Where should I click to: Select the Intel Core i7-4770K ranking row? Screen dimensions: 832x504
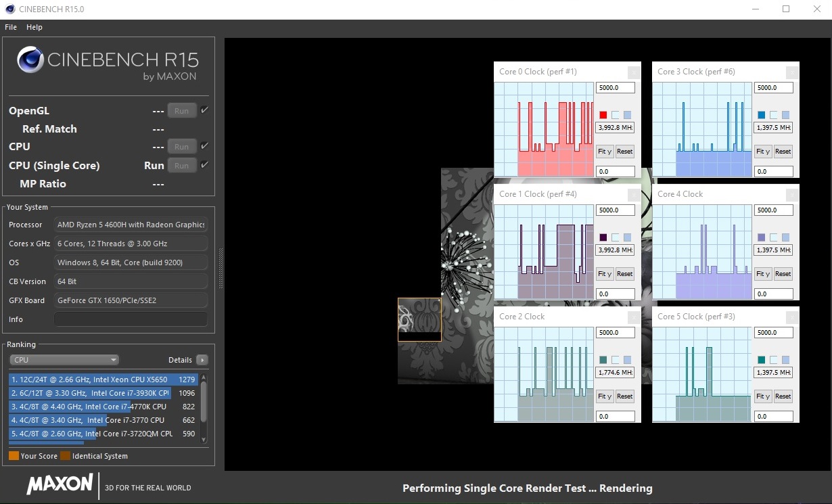(x=103, y=407)
